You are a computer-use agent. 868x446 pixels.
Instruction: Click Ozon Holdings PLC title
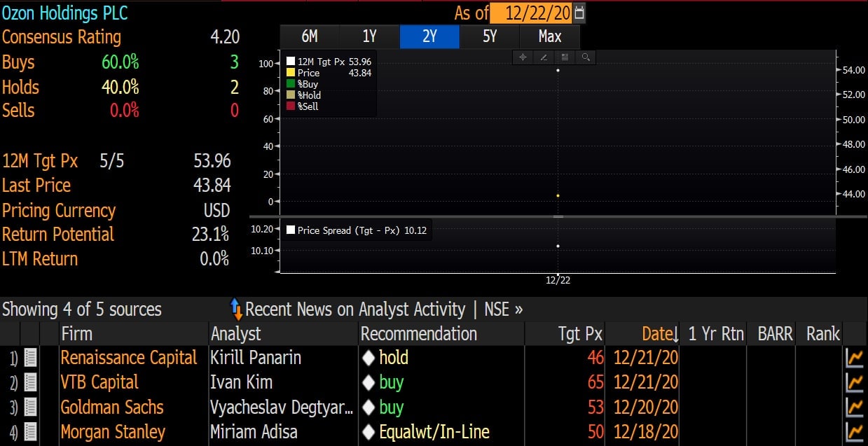coord(65,13)
